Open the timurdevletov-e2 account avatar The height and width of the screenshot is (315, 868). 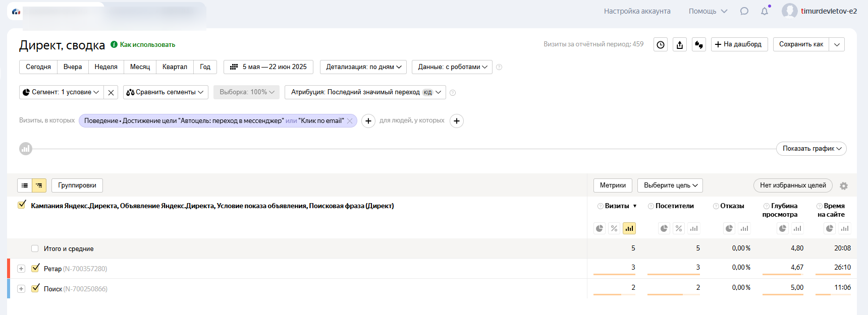point(790,11)
